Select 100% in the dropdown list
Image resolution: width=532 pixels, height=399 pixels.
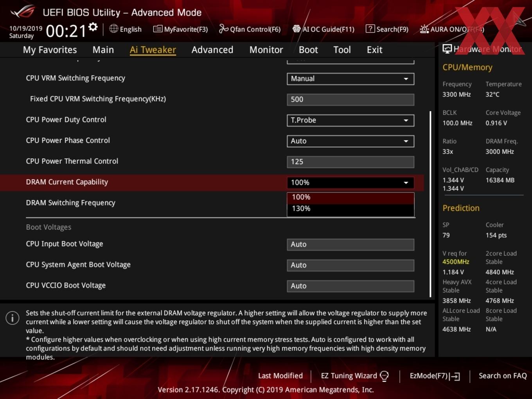tap(350, 197)
